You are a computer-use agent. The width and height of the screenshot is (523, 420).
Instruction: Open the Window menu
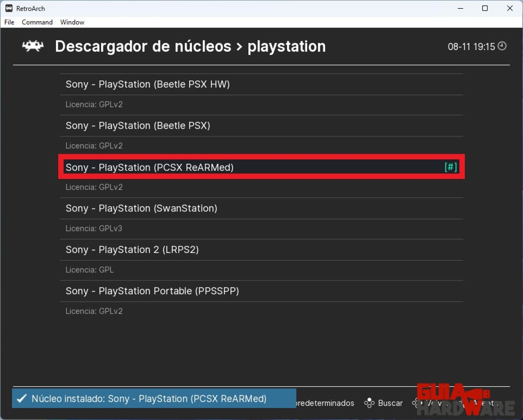pyautogui.click(x=72, y=22)
